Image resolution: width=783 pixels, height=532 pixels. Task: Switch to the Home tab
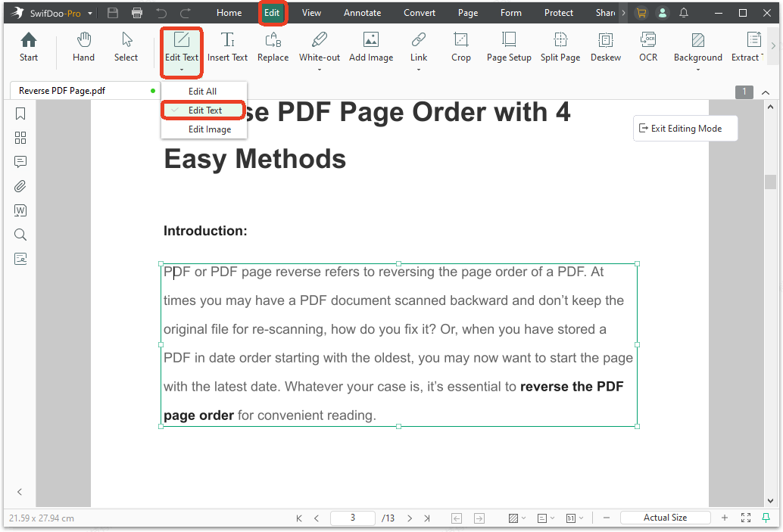[229, 13]
